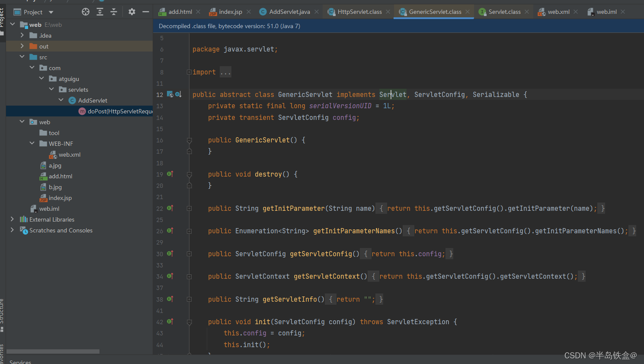Expand External Libraries

point(12,219)
